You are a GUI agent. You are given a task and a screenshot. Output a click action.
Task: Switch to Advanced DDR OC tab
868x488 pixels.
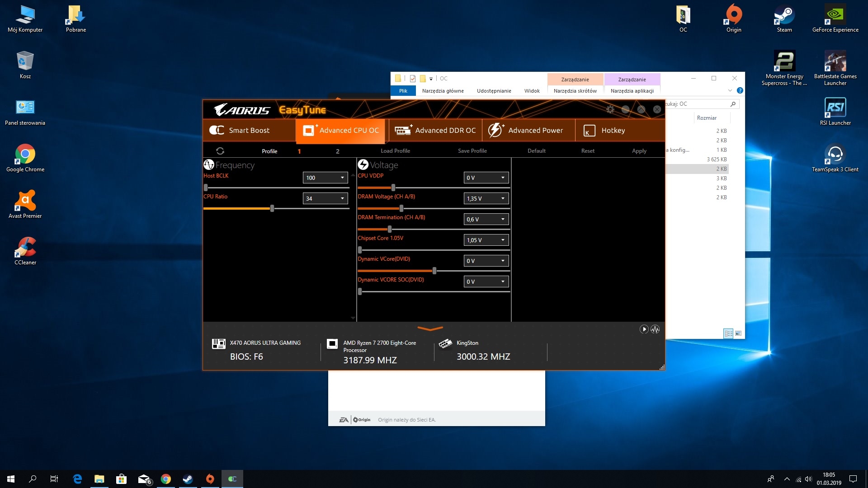tap(435, 130)
